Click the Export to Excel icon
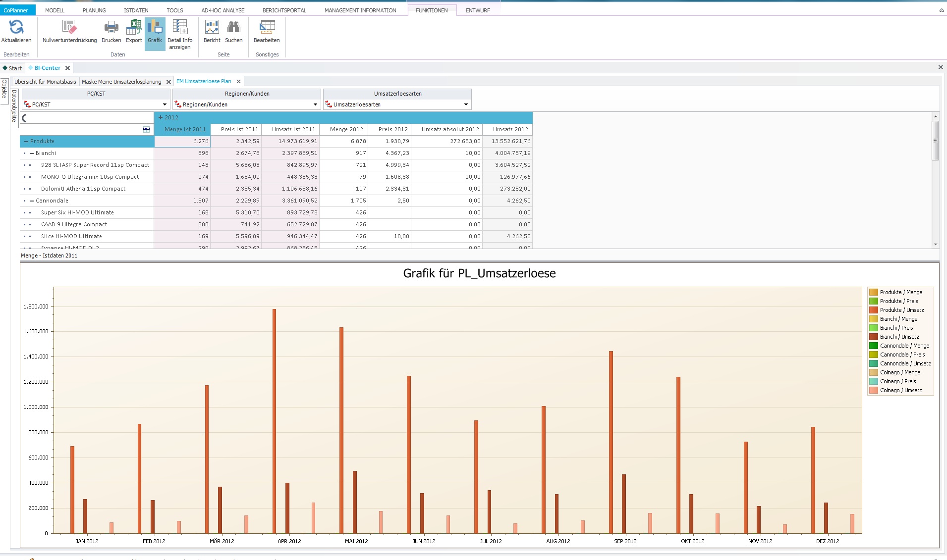The width and height of the screenshot is (947, 560). pyautogui.click(x=134, y=27)
